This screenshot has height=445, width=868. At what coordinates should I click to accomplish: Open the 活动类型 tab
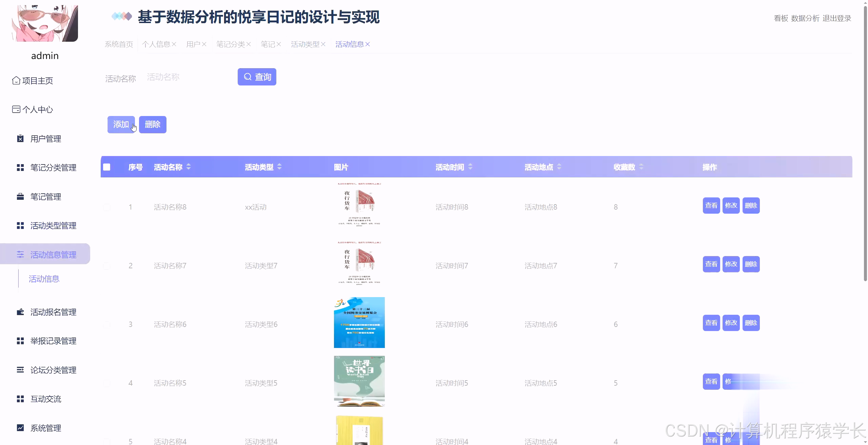[x=305, y=44]
